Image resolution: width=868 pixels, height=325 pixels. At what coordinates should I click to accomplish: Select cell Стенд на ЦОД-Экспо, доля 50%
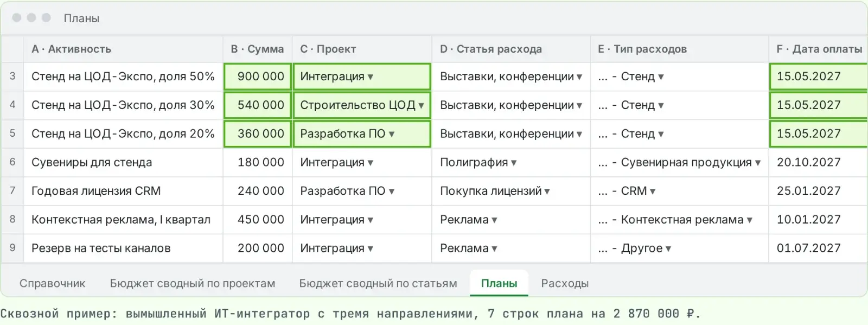point(123,77)
